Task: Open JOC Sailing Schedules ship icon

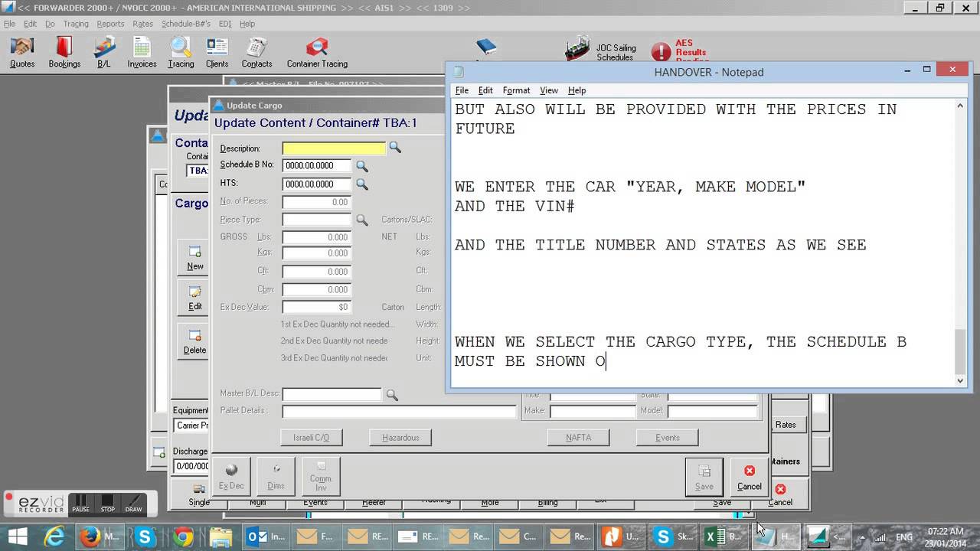Action: 577,49
